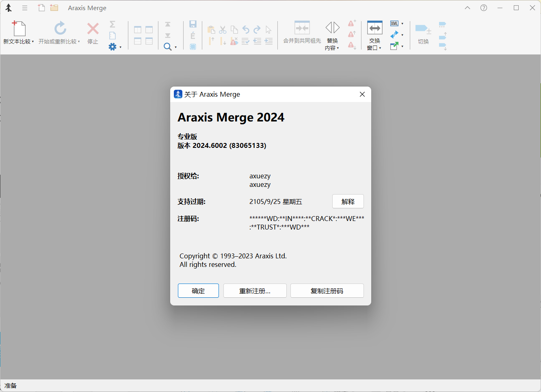This screenshot has height=392, width=541.
Task: Open the blue gear options icon
Action: [x=113, y=47]
